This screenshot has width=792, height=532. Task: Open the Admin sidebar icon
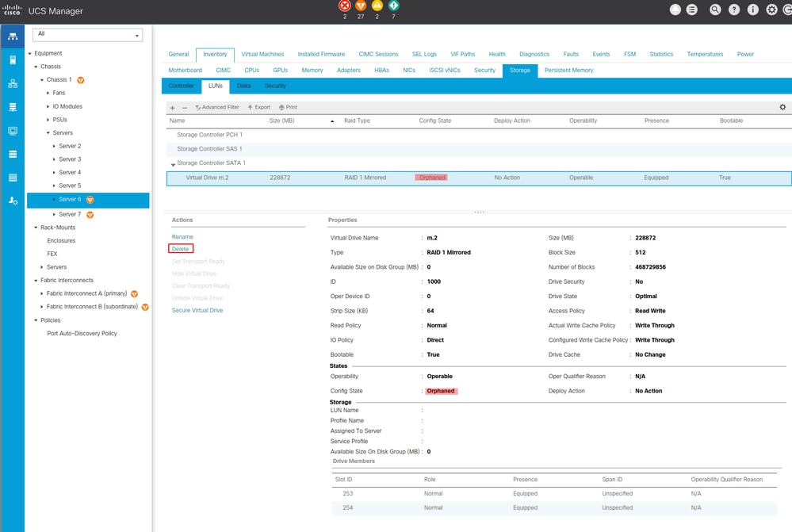(x=13, y=201)
